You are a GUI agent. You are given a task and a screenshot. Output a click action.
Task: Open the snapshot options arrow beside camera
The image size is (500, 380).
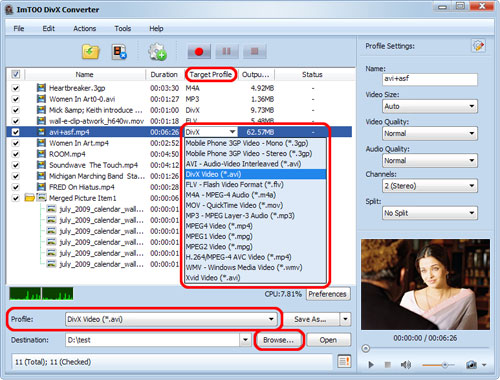click(484, 365)
